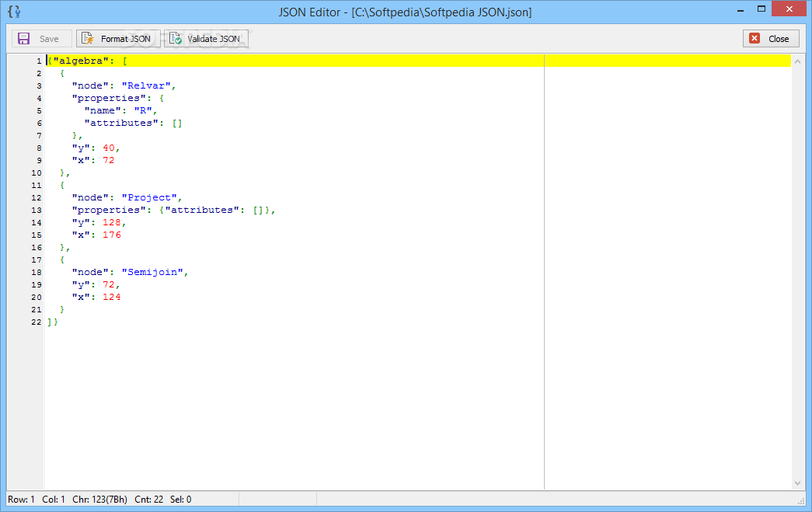Click scrollbar up arrow in editor
812x512 pixels.
tap(797, 61)
